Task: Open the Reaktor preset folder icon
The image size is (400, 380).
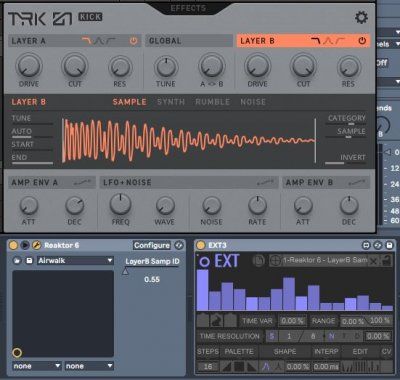Action: [17, 261]
